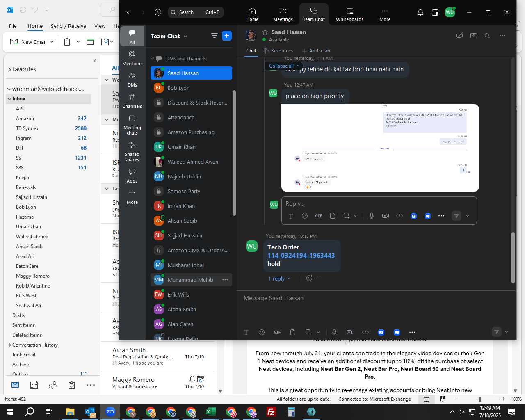Record video message in bottom message composer
The height and width of the screenshot is (420, 525).
tap(350, 332)
